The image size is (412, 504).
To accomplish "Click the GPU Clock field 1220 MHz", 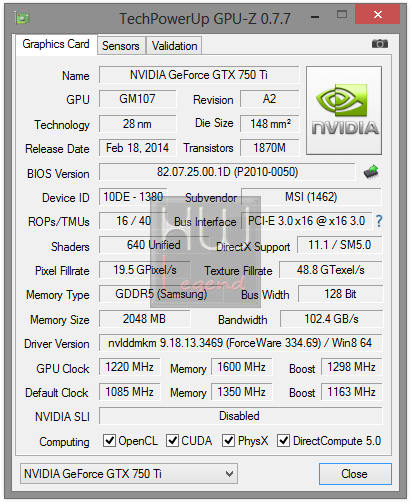I will click(x=129, y=367).
